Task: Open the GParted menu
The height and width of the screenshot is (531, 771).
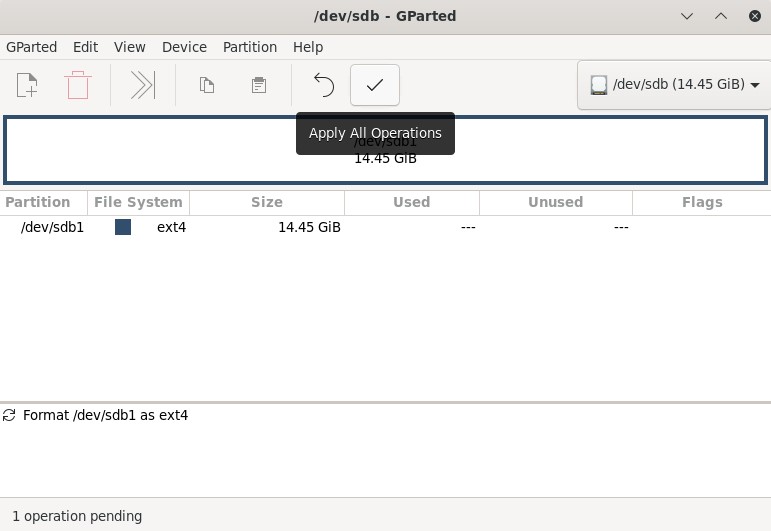Action: coord(31,47)
